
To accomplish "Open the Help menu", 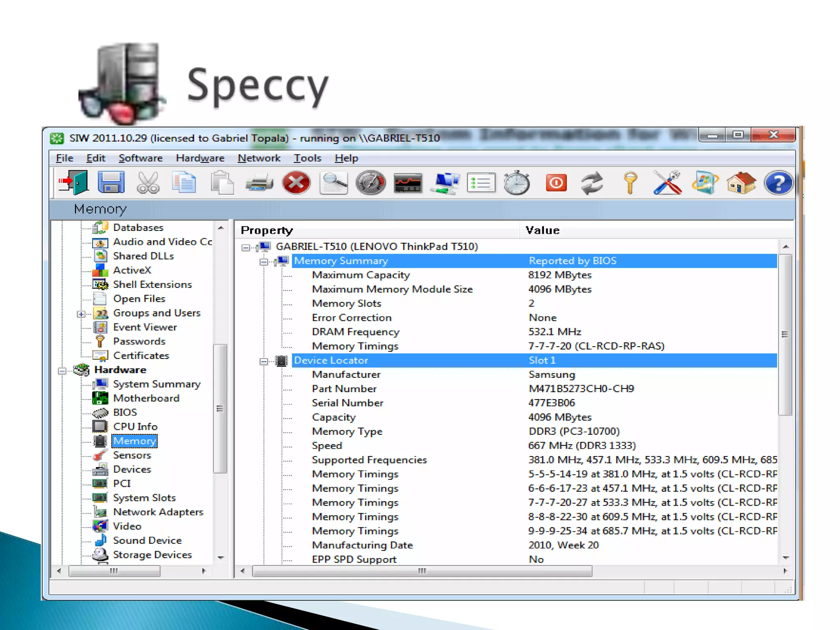I will (346, 158).
